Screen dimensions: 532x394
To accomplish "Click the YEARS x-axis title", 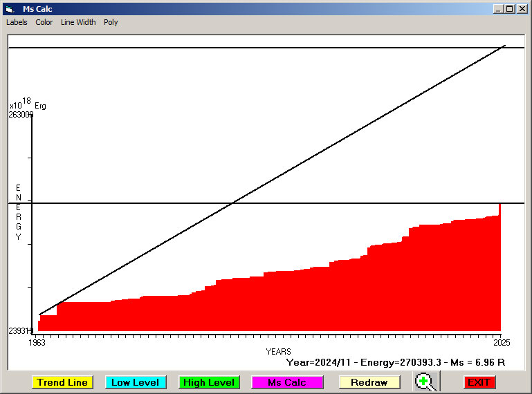I will tap(278, 352).
